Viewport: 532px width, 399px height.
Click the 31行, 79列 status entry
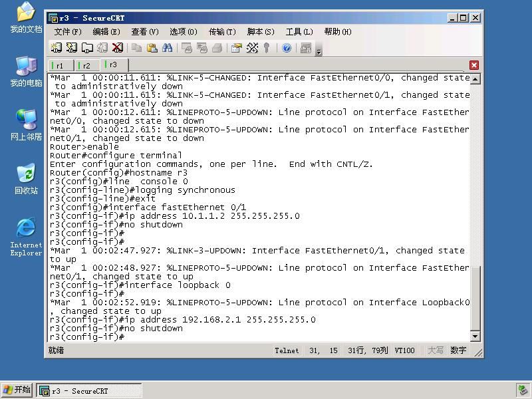[368, 350]
